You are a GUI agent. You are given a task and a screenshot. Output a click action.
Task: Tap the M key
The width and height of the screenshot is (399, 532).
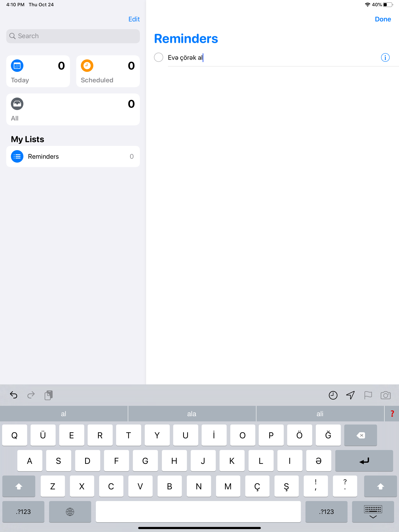point(228,486)
